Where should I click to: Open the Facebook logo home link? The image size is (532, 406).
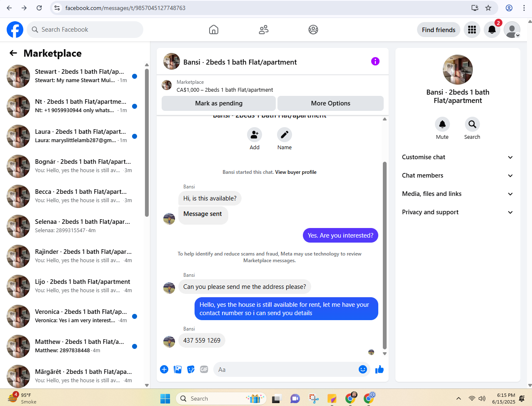(15, 30)
